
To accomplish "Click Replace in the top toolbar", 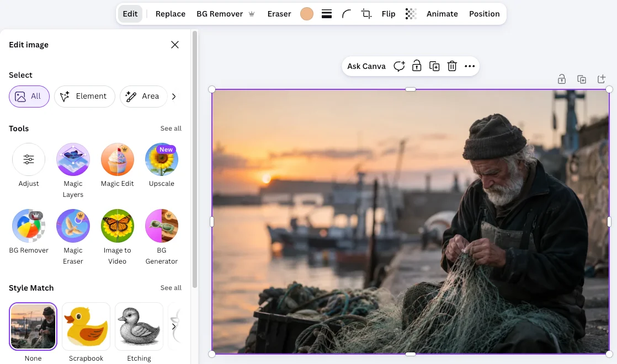I will pos(171,14).
